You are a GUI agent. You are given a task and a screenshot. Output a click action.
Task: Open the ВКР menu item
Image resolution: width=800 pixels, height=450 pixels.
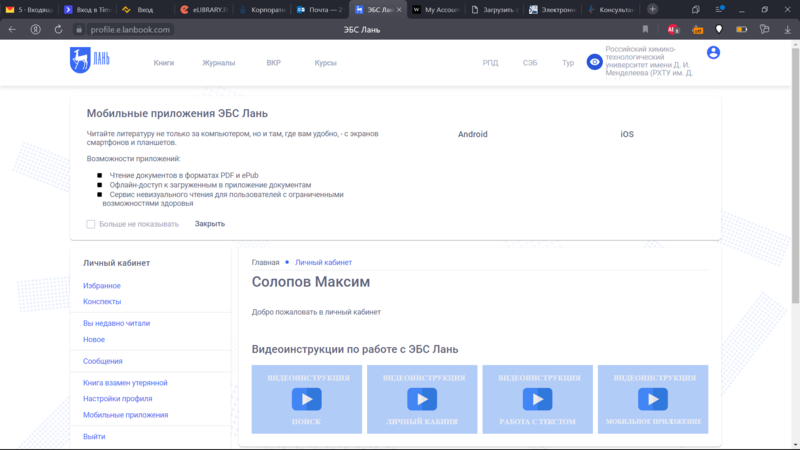click(273, 63)
